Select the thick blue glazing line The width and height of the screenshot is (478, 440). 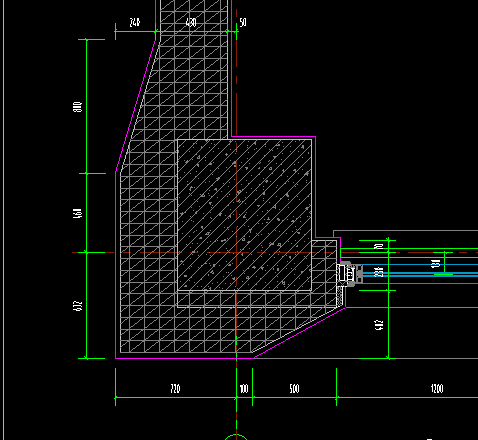click(x=420, y=274)
